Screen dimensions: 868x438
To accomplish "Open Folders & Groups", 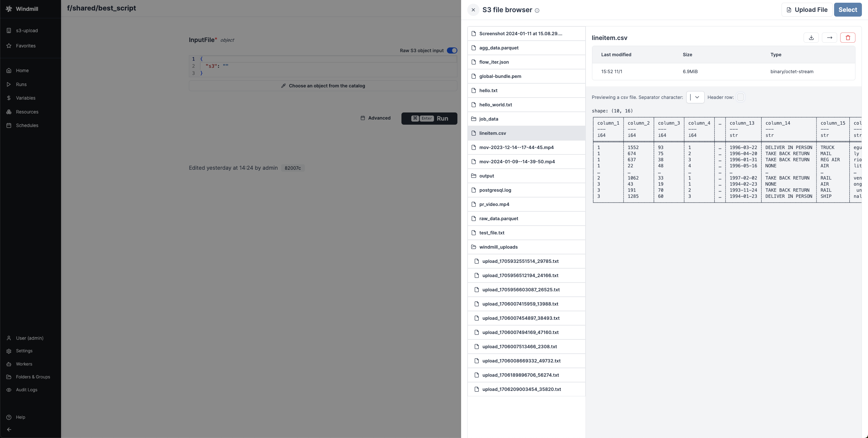I will point(31,377).
